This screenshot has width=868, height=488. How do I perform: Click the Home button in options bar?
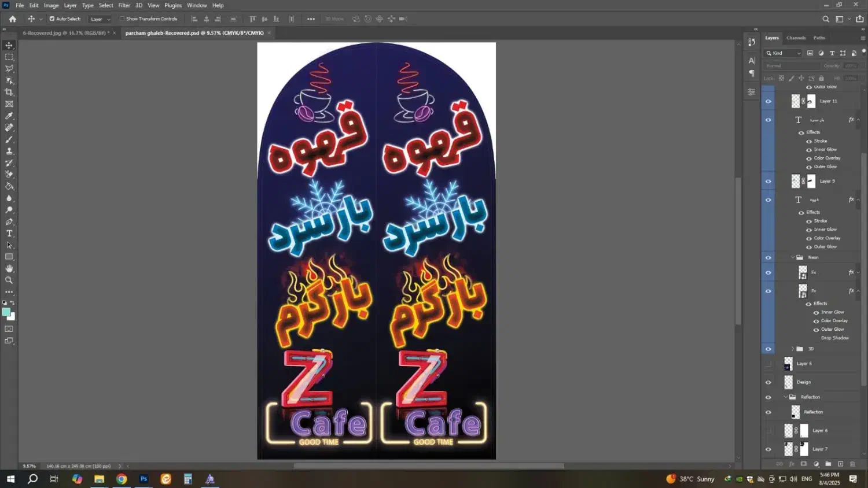coord(13,19)
